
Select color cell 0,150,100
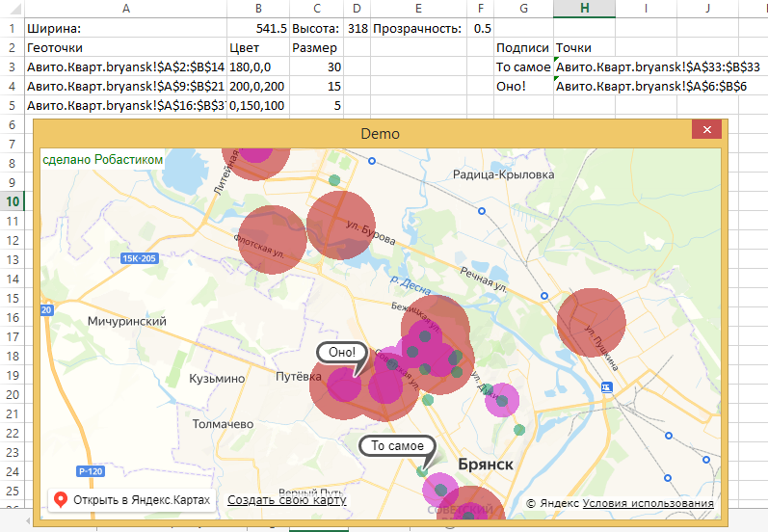pyautogui.click(x=258, y=105)
